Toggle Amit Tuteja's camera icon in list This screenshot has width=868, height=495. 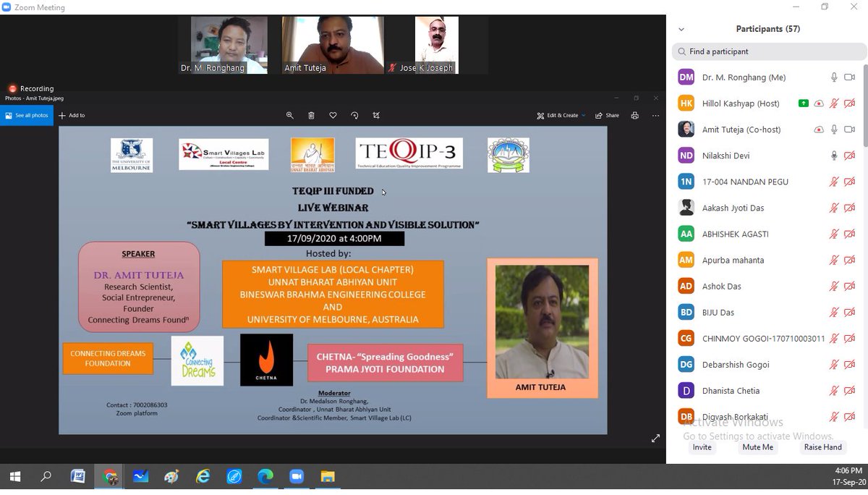tap(849, 130)
